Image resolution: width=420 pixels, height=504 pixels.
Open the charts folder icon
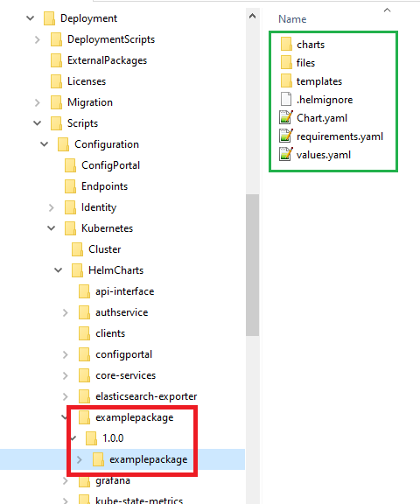(x=286, y=44)
